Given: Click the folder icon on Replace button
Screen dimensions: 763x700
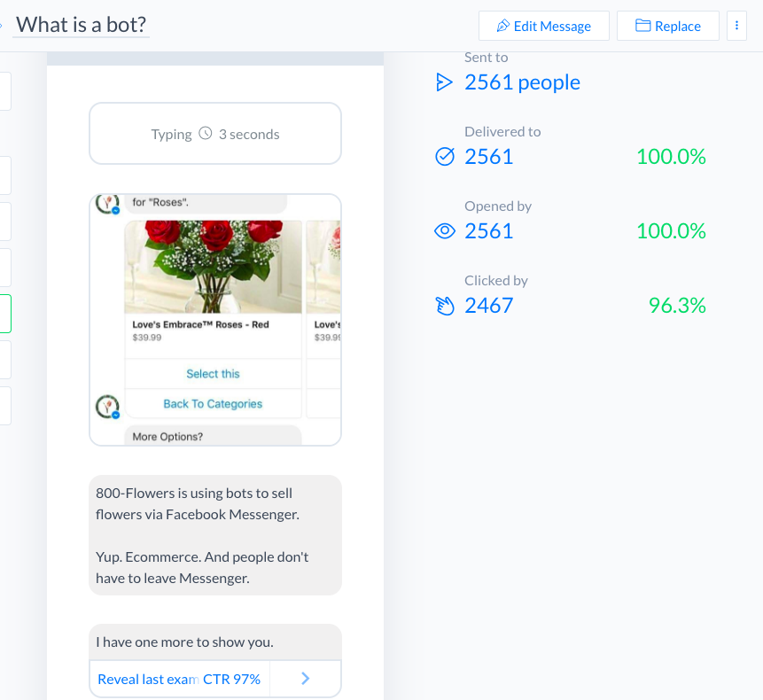Looking at the screenshot, I should click(x=643, y=26).
